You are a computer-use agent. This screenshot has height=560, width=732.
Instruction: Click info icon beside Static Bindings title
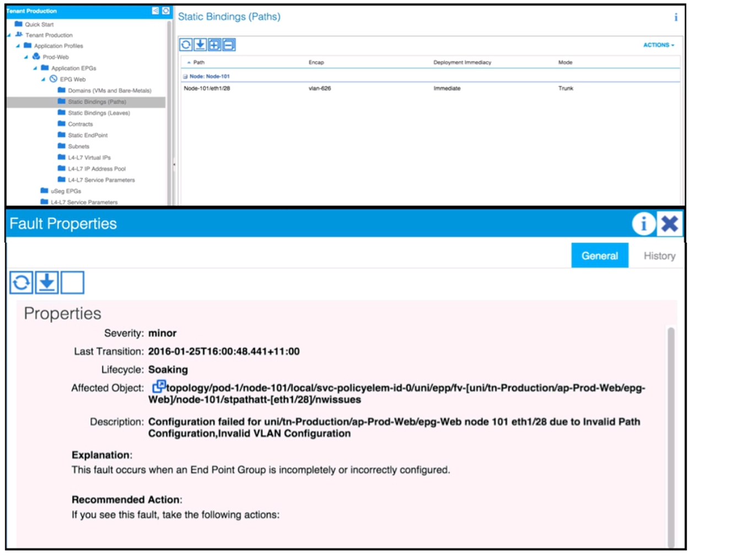tap(676, 17)
